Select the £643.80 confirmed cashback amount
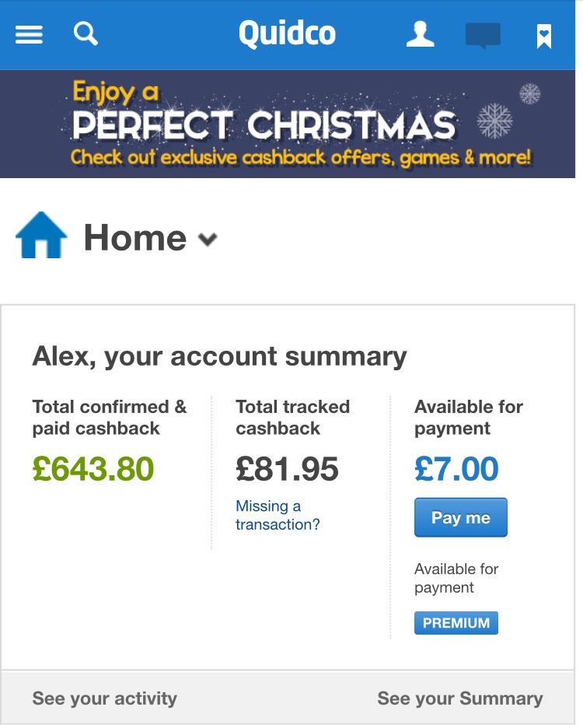This screenshot has height=728, width=583. click(93, 469)
